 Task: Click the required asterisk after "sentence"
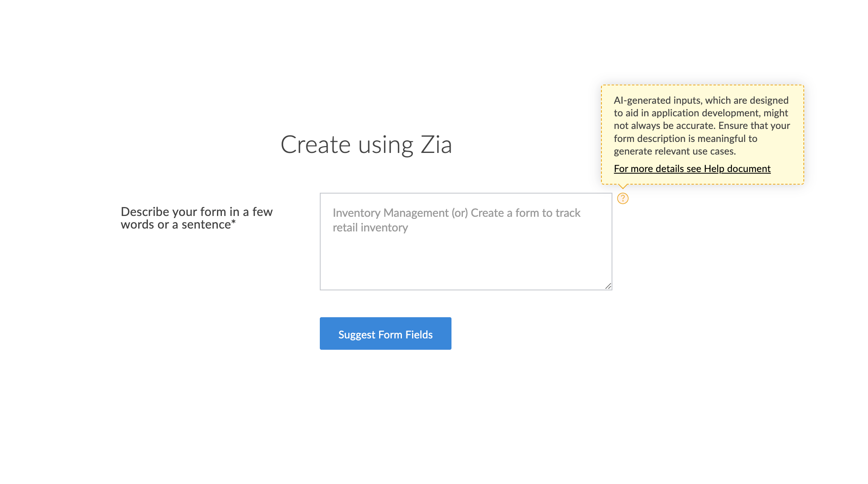tap(233, 222)
